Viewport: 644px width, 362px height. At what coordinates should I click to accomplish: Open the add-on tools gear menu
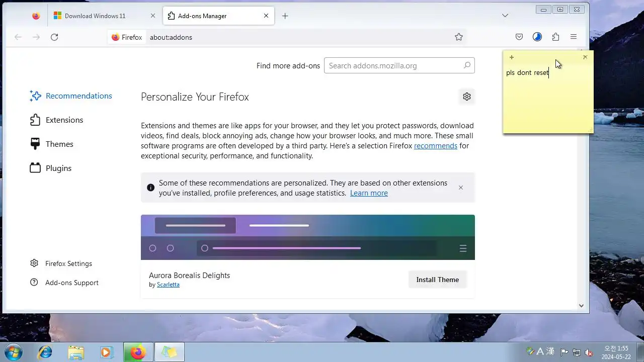click(467, 97)
